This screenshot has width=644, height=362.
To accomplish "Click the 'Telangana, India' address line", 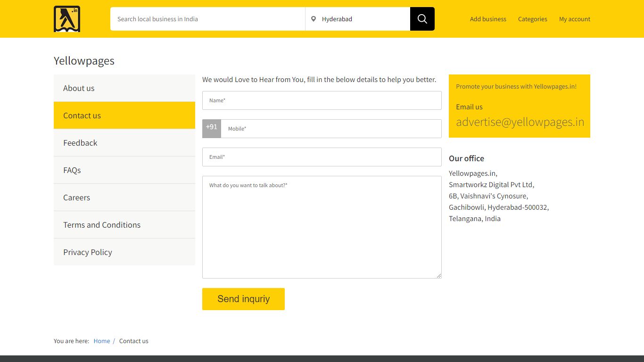I will (x=475, y=219).
